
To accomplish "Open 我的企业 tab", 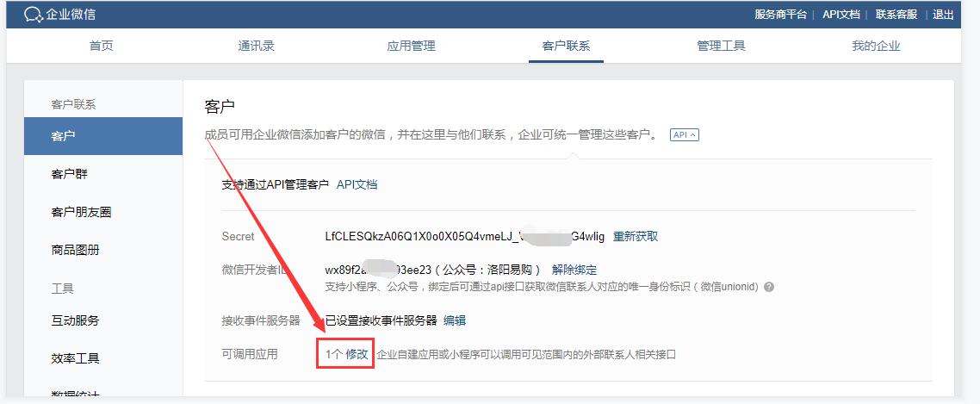I will tap(876, 46).
